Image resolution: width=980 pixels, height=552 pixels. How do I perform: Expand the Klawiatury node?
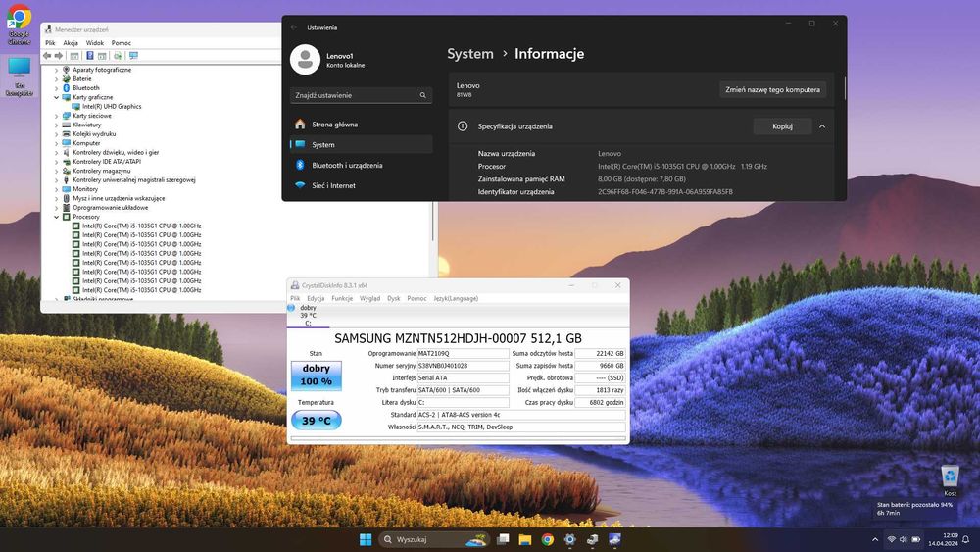click(56, 125)
